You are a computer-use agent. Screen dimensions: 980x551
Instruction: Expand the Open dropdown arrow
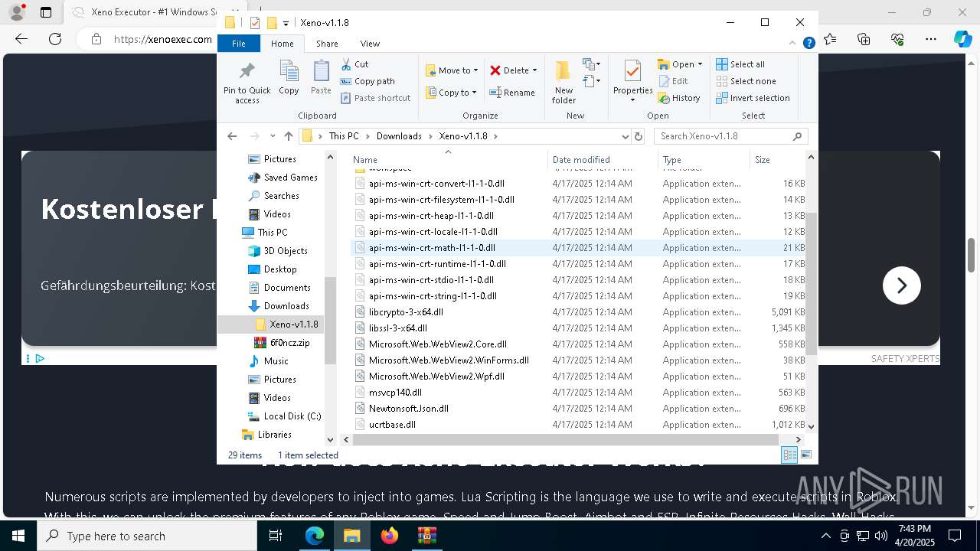[x=700, y=64]
